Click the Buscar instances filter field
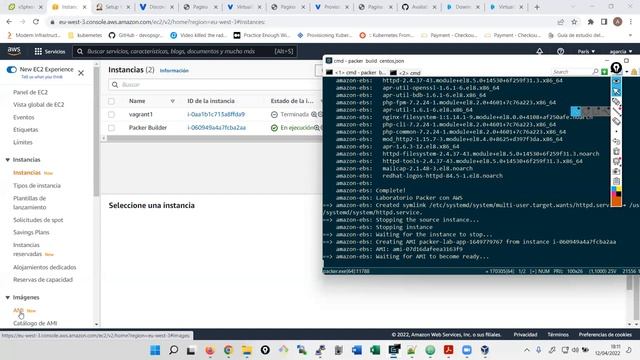The height and width of the screenshot is (360, 640). click(x=216, y=84)
